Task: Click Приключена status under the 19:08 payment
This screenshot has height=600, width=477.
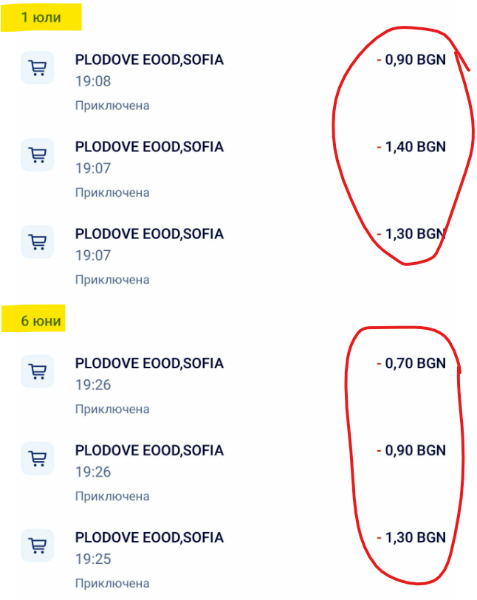Action: click(x=112, y=106)
